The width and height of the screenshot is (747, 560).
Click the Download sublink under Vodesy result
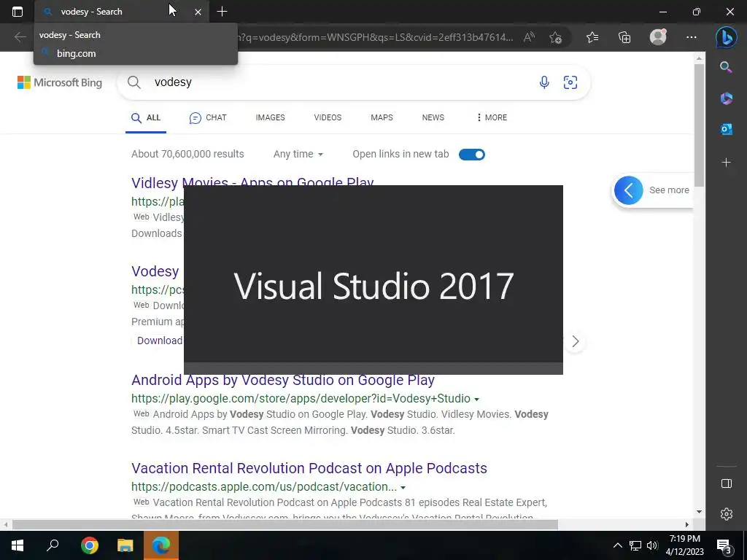click(160, 341)
